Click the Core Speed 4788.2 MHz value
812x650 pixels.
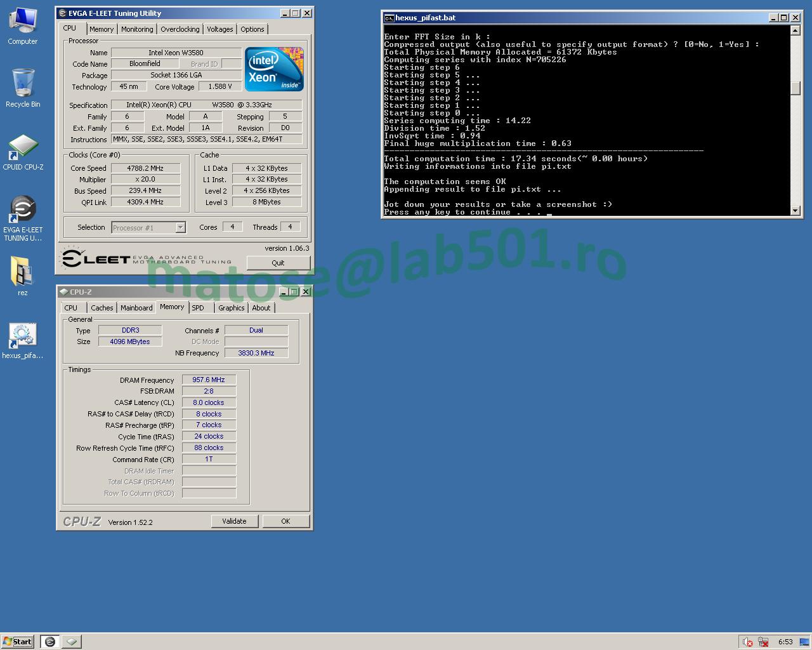point(145,168)
